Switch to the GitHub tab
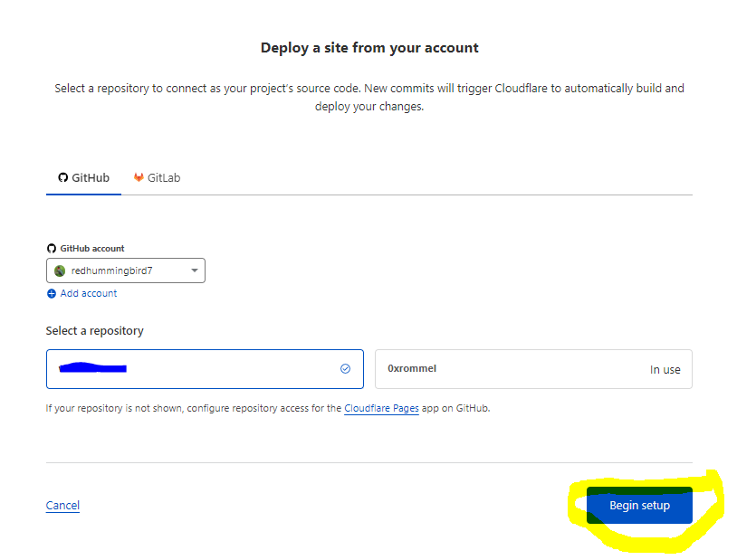Screen dimensions: 737x560 point(83,178)
